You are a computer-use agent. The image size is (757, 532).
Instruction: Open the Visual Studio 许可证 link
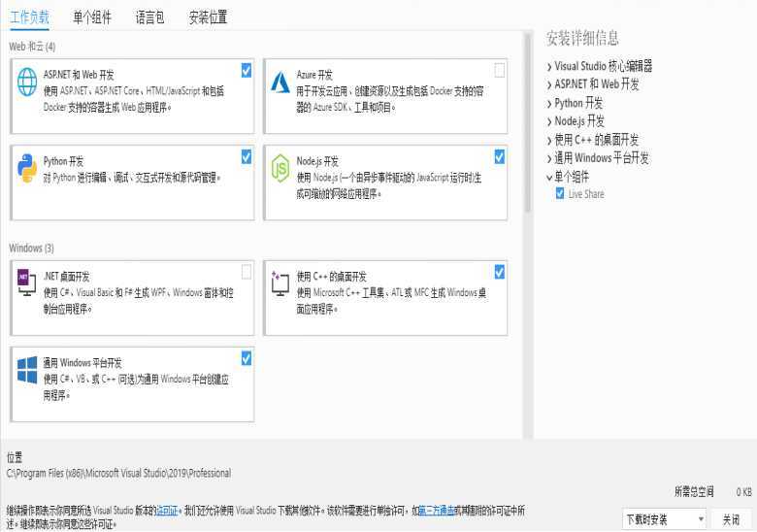(168, 511)
